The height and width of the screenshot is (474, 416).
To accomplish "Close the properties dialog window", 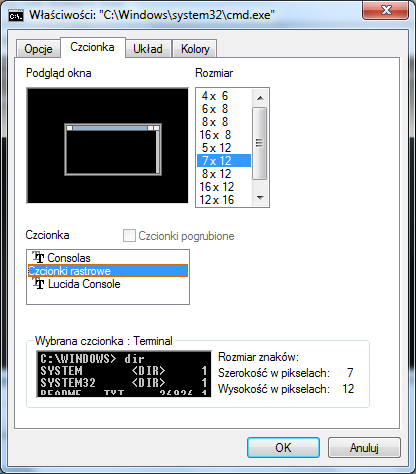I will pos(386,11).
